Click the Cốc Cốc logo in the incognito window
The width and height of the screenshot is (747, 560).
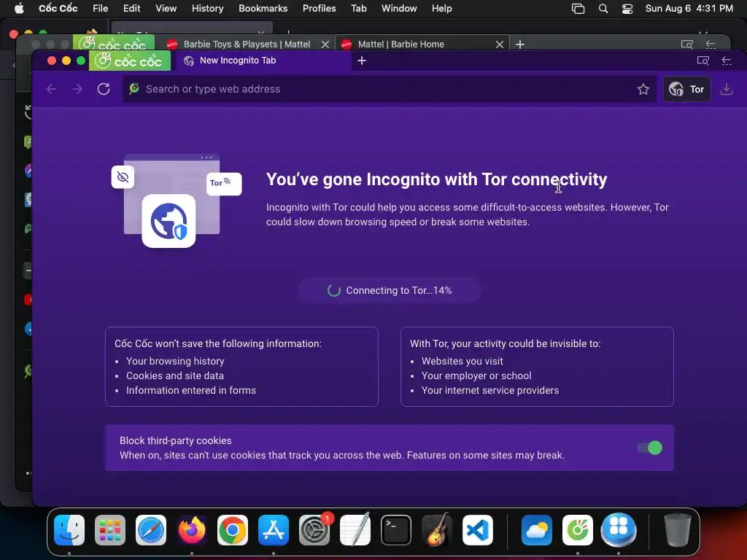[x=130, y=61]
